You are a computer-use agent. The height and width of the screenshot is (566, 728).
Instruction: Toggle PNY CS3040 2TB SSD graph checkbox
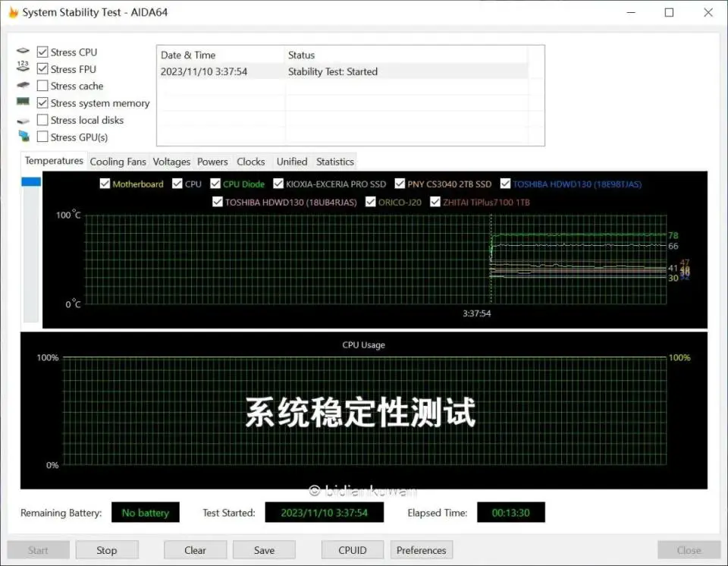coord(400,184)
